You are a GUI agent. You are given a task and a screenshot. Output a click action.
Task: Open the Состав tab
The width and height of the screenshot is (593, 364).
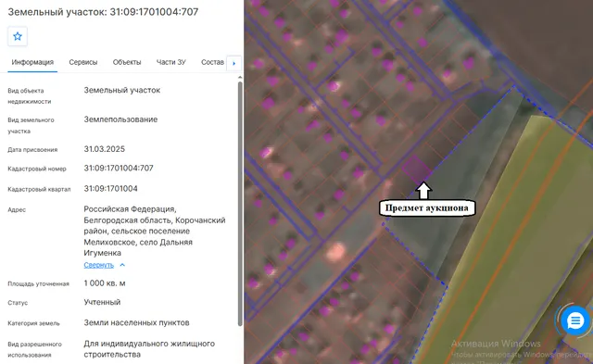point(212,62)
